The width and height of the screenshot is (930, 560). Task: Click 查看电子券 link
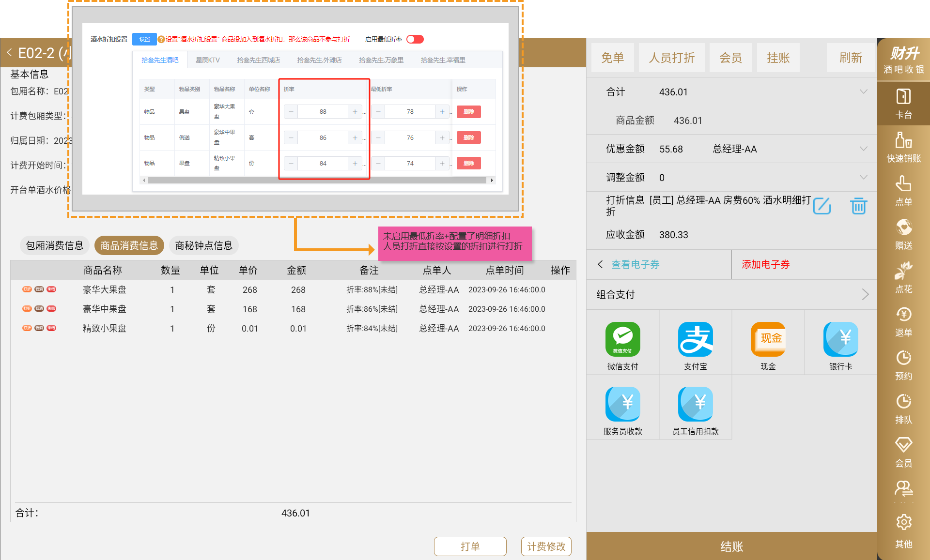point(635,264)
